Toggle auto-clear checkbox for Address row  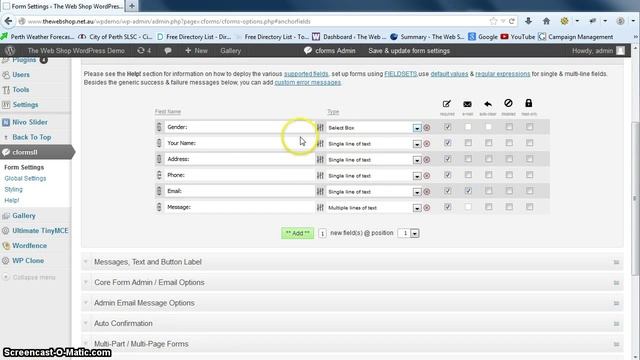click(x=489, y=159)
